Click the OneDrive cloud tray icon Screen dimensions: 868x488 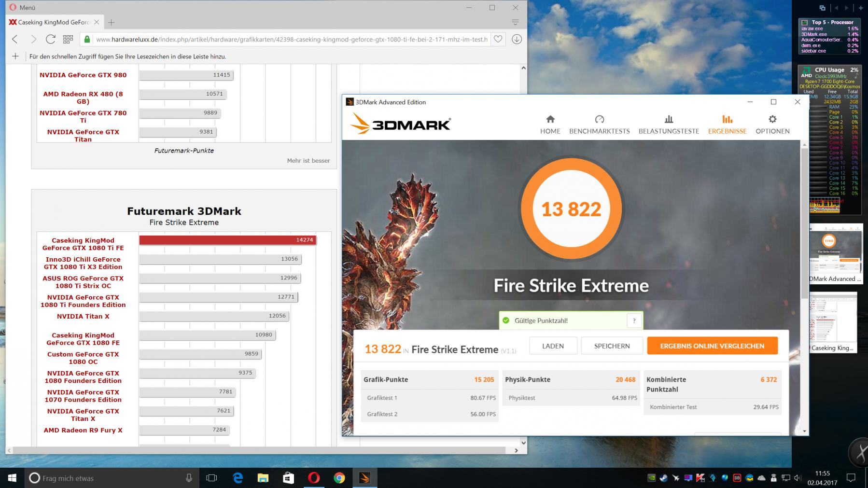[761, 478]
